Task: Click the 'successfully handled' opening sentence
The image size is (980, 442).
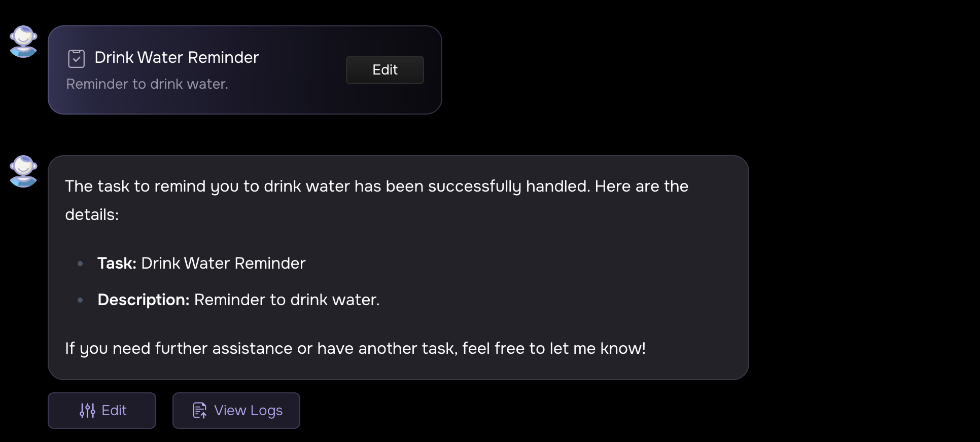Action: point(376,187)
